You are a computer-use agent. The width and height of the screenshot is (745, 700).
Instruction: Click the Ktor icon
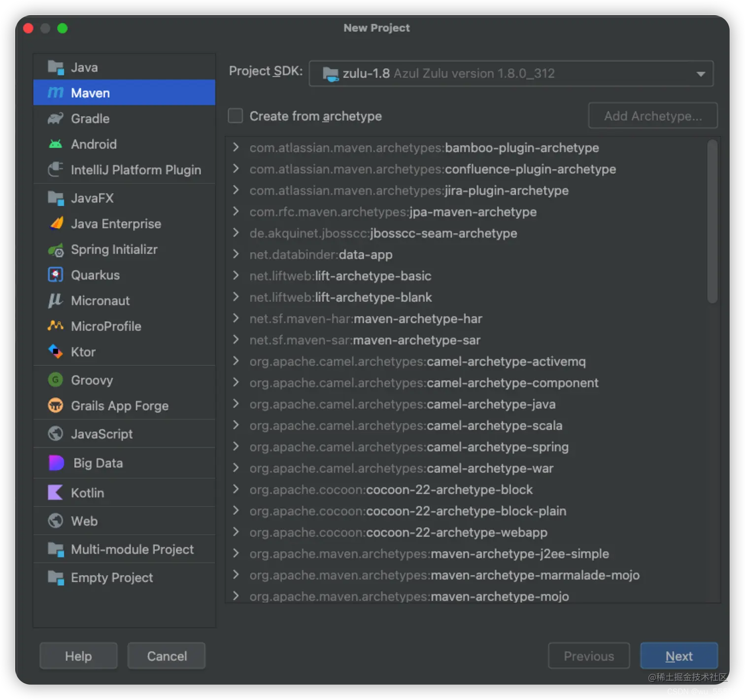[56, 352]
